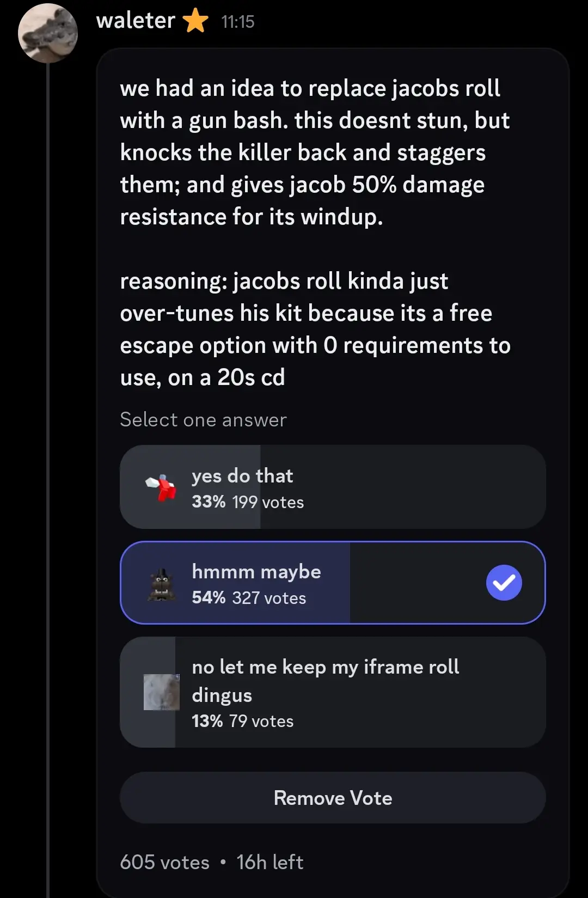The height and width of the screenshot is (898, 588).
Task: Click the '605 votes' text
Action: click(164, 862)
